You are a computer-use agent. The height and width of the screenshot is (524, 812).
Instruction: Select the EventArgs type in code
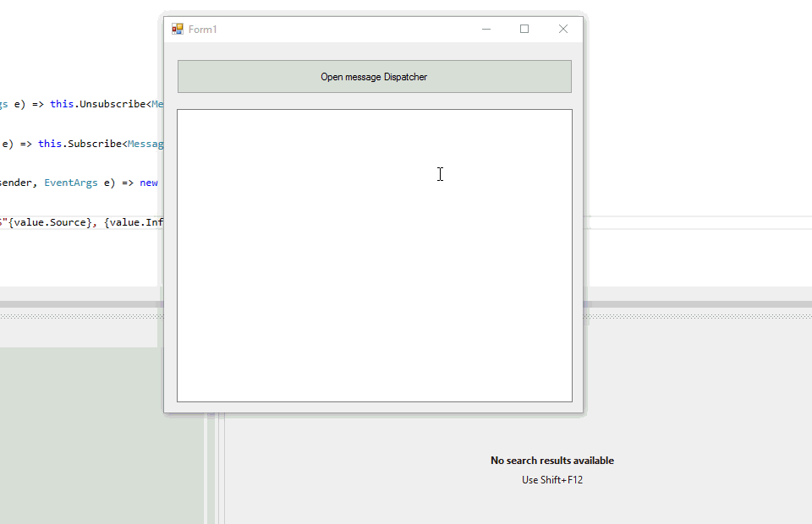point(71,183)
